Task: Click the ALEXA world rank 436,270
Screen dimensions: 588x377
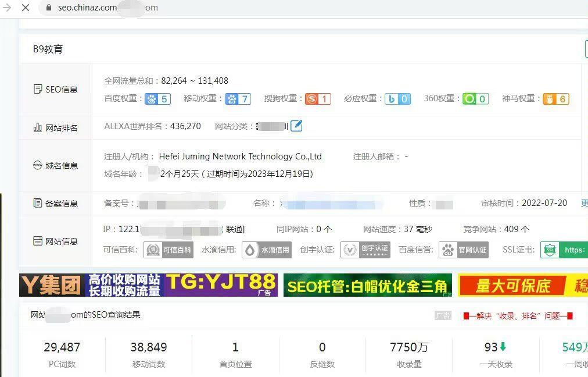Action: (x=185, y=126)
